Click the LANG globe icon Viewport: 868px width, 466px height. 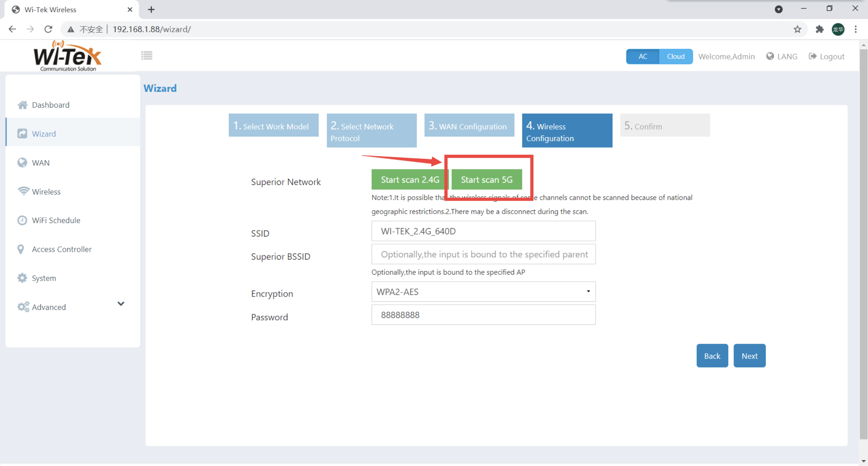[x=770, y=56]
